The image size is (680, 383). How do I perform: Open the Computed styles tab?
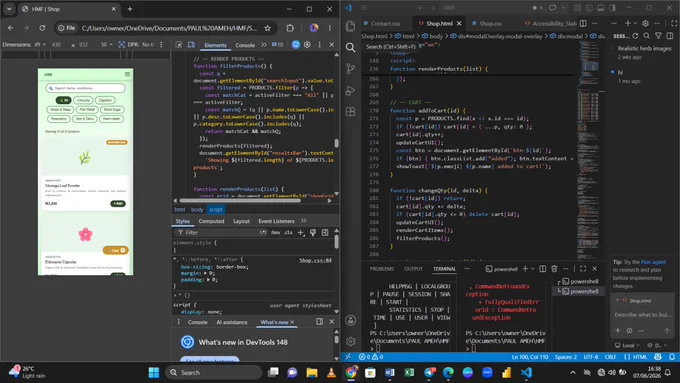[211, 221]
